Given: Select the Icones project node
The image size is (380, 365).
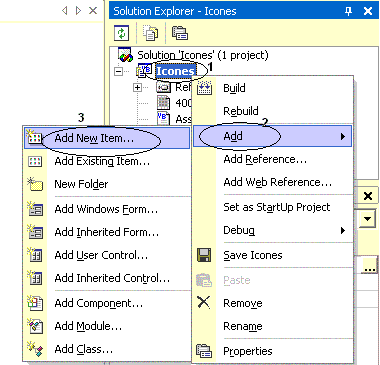Looking at the screenshot, I should pos(176,71).
